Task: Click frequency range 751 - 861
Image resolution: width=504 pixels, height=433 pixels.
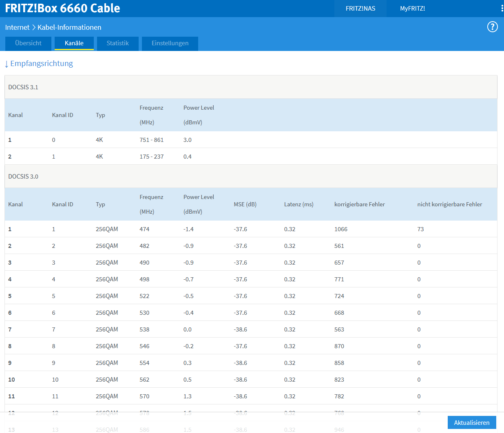Action: [x=152, y=140]
